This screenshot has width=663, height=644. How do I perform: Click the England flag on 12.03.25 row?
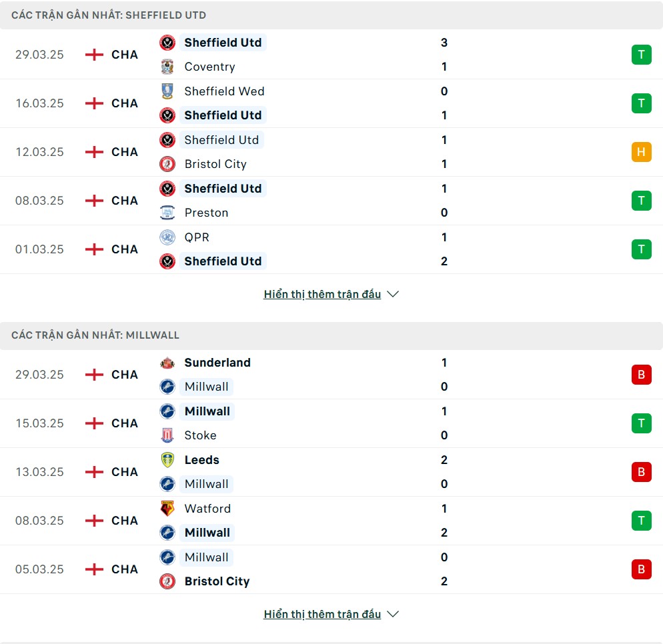click(94, 152)
